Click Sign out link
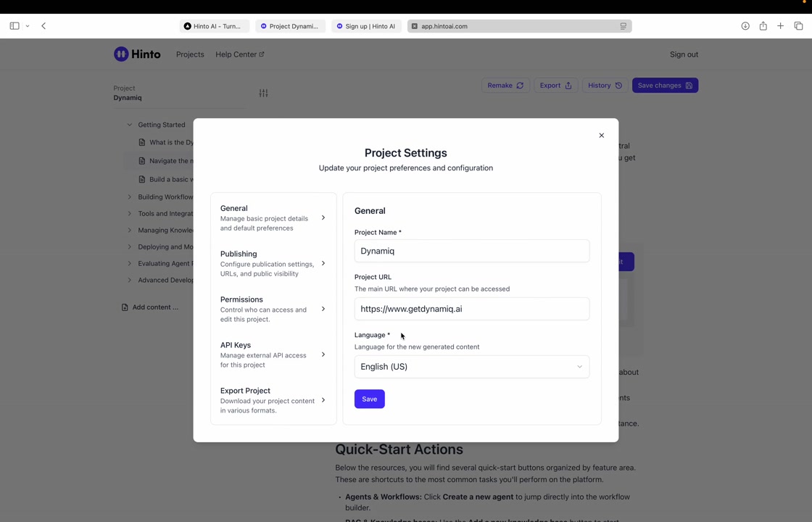 (684, 54)
